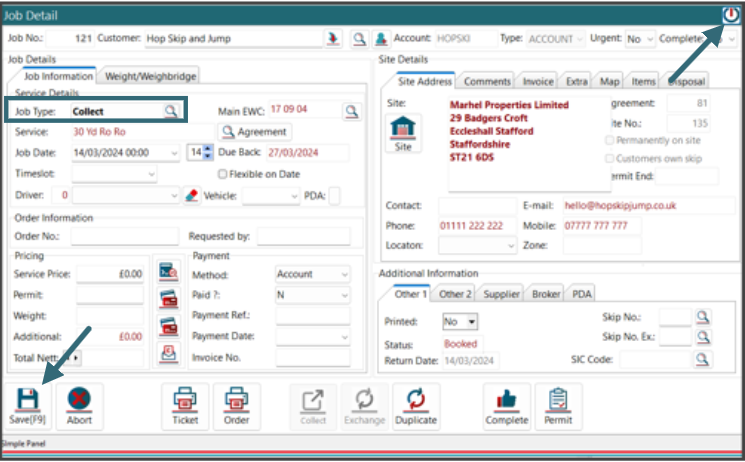Click the first pricing icon beside Service Price
Screen dimensions: 745x462
pos(169,273)
